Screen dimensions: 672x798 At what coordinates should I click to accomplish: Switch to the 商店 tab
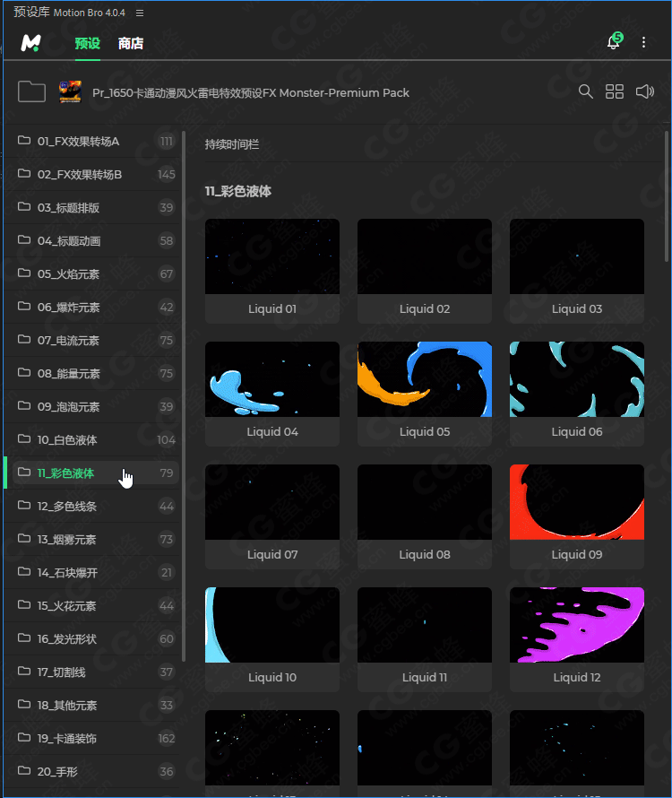(131, 44)
